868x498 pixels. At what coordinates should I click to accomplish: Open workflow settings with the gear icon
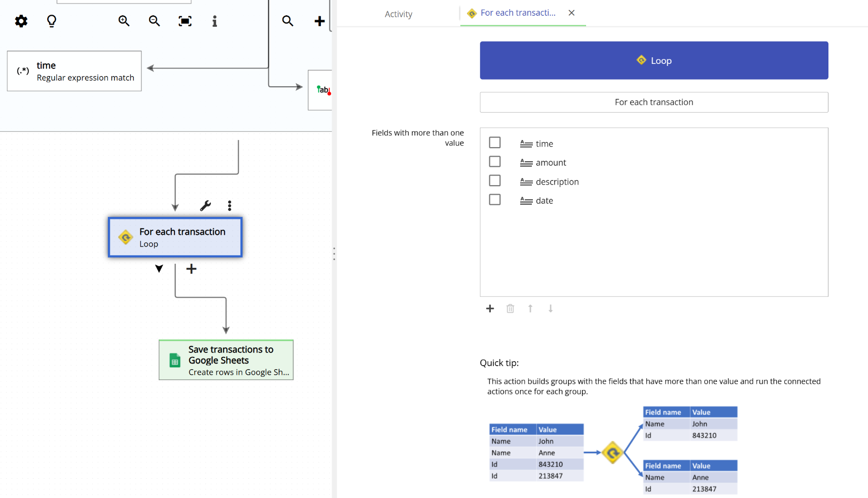point(21,21)
